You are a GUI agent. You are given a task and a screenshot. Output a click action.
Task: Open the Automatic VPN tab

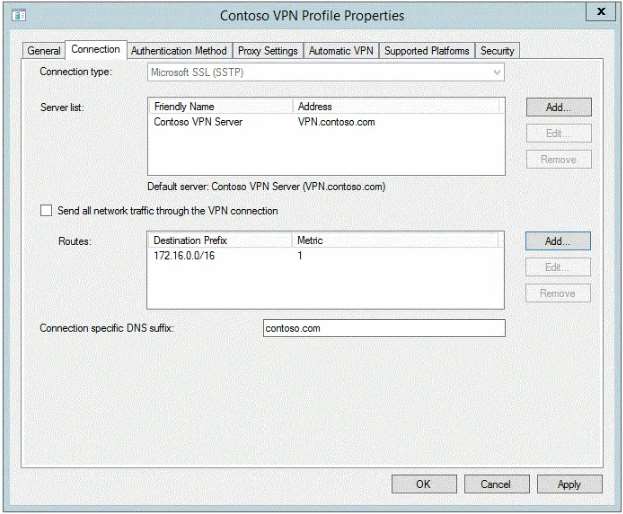click(x=341, y=51)
